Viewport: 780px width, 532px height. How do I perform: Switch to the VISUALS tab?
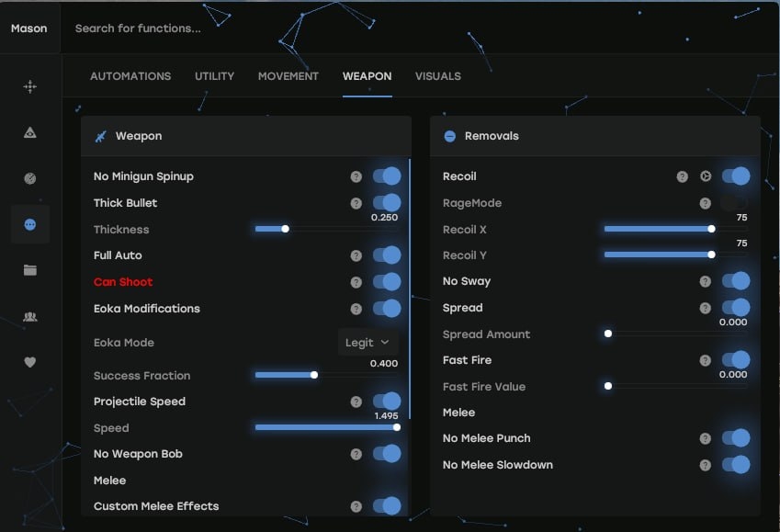click(437, 76)
